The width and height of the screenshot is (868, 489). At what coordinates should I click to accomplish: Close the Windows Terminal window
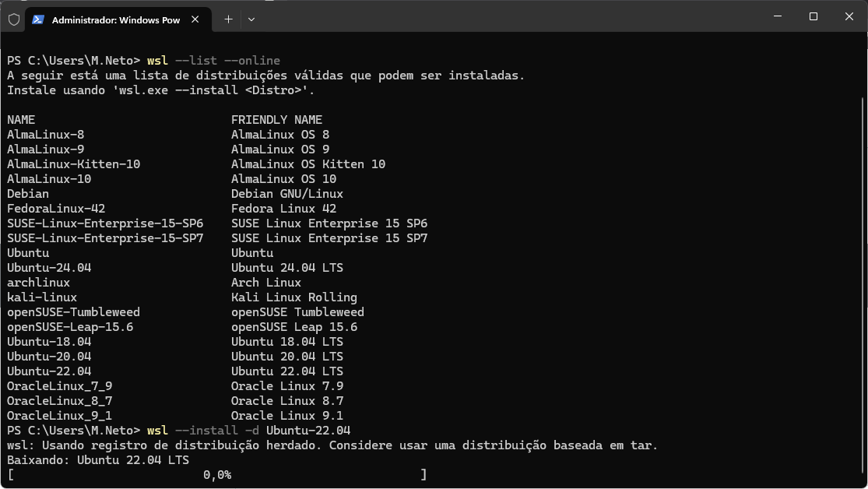(x=849, y=16)
